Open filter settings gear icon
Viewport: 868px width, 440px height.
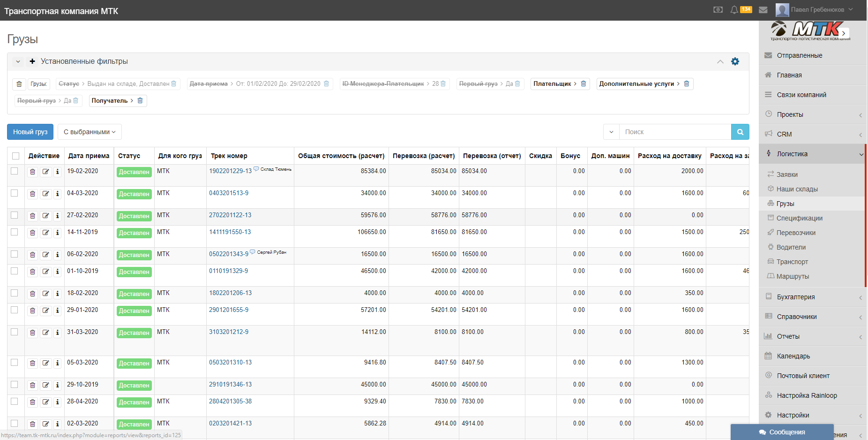pyautogui.click(x=735, y=61)
